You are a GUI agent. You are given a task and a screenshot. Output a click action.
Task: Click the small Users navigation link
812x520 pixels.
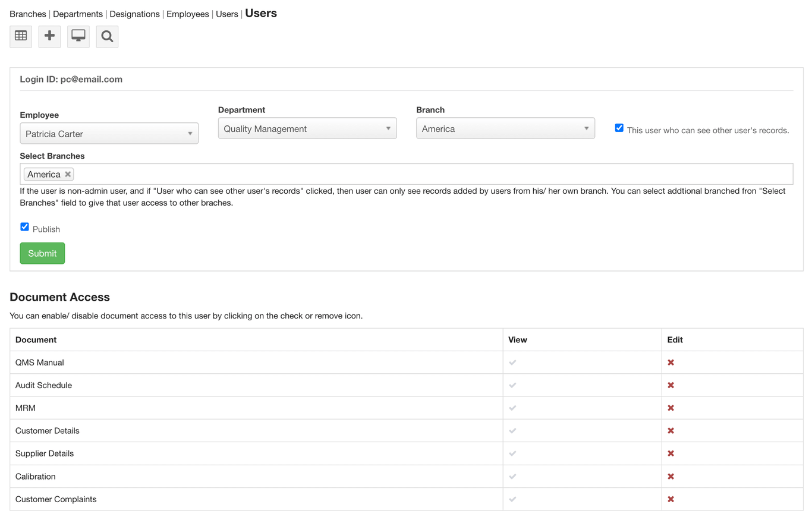pos(227,14)
